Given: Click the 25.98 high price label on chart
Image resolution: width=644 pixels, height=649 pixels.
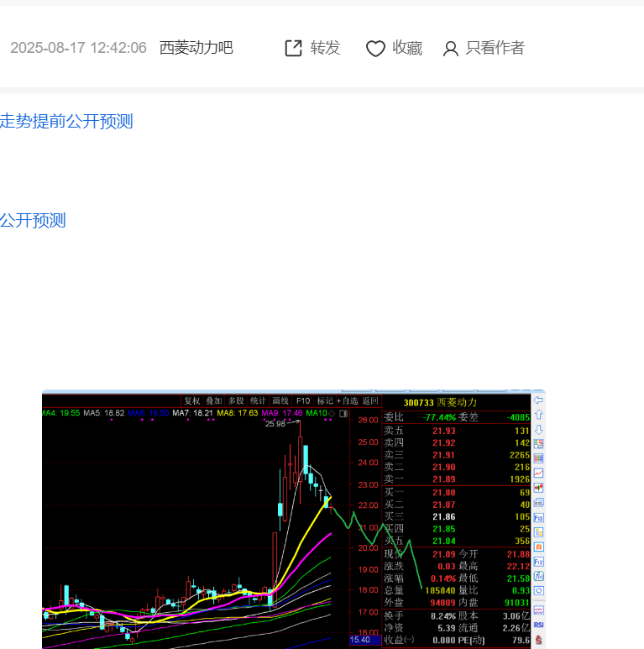Looking at the screenshot, I should tap(275, 423).
